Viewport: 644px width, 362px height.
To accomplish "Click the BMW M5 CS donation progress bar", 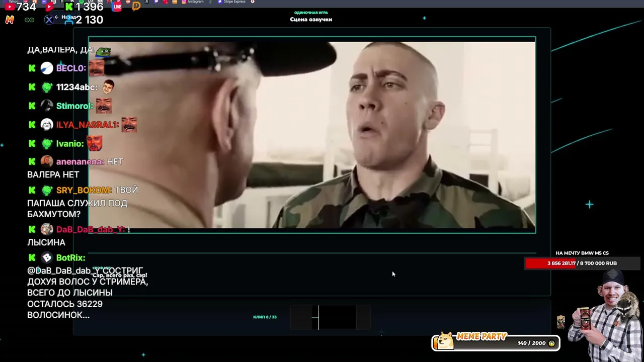I will pos(582,263).
